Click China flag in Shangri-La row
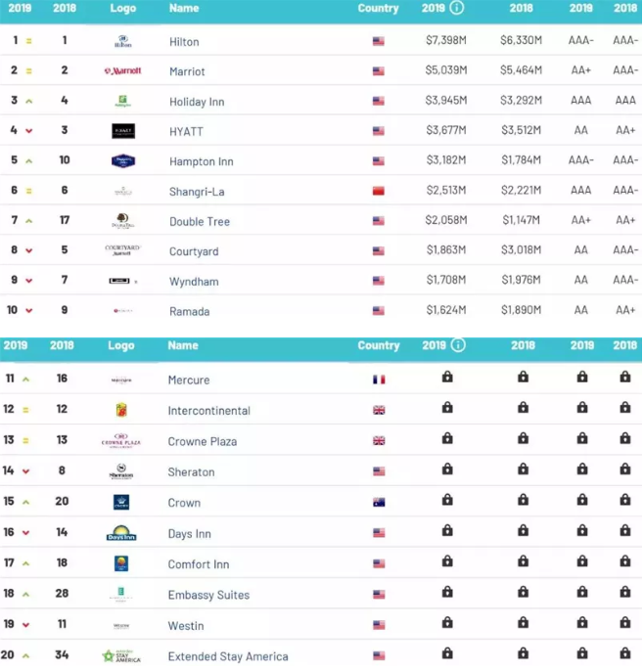This screenshot has width=644, height=671. 379,191
